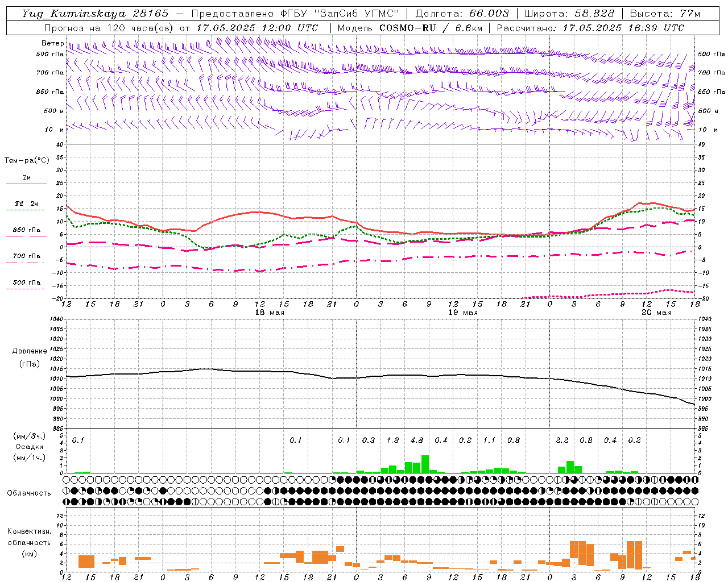Click the 2.2 three-hour precipitation value

click(x=561, y=440)
